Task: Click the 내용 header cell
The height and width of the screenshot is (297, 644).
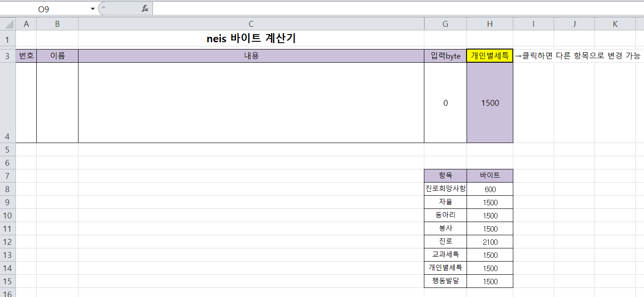Action: coord(251,56)
